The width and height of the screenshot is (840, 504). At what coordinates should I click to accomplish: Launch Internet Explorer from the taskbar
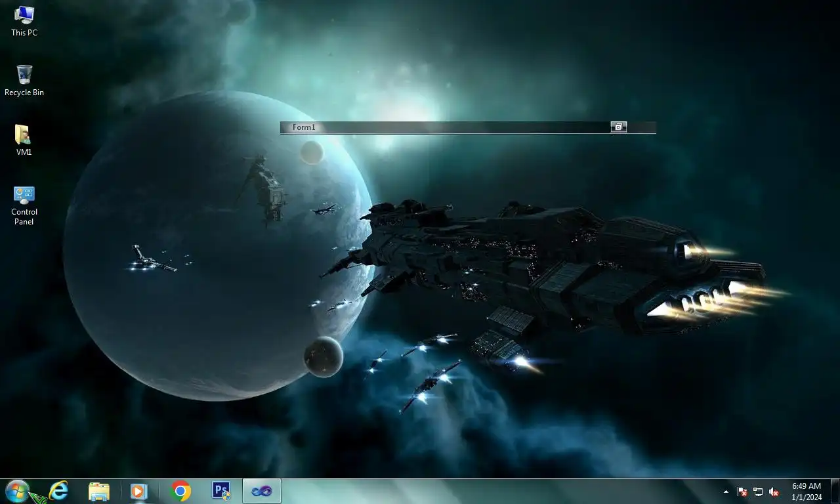(x=58, y=491)
